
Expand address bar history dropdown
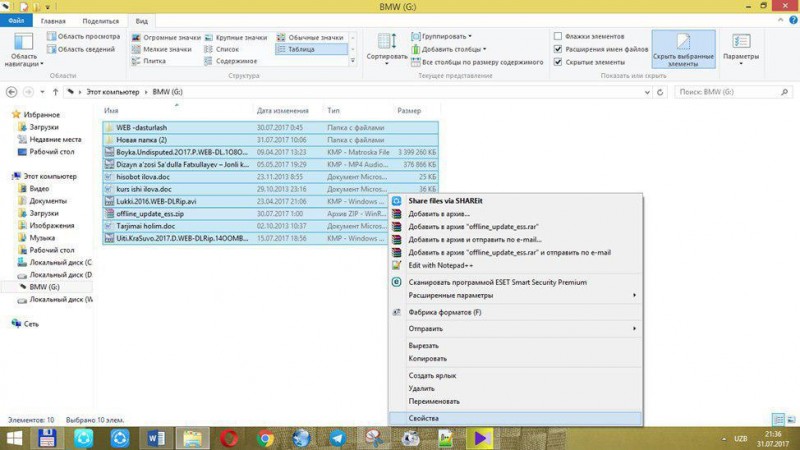click(x=647, y=92)
